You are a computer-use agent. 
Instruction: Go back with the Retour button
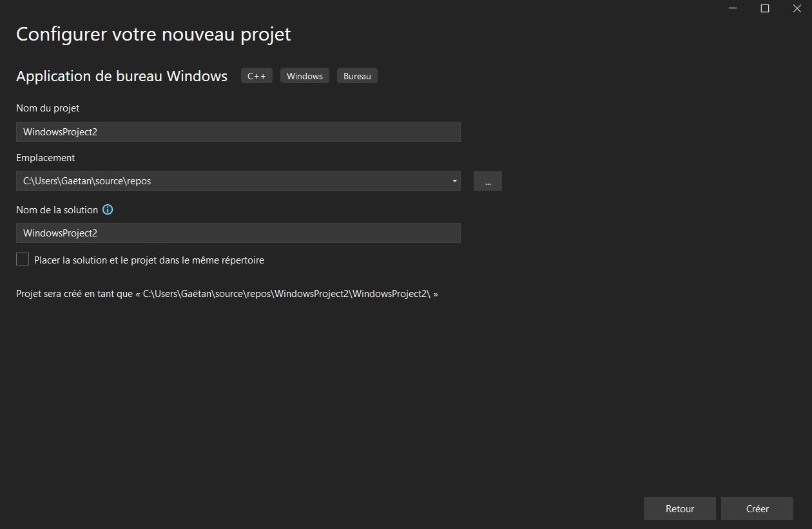(680, 508)
